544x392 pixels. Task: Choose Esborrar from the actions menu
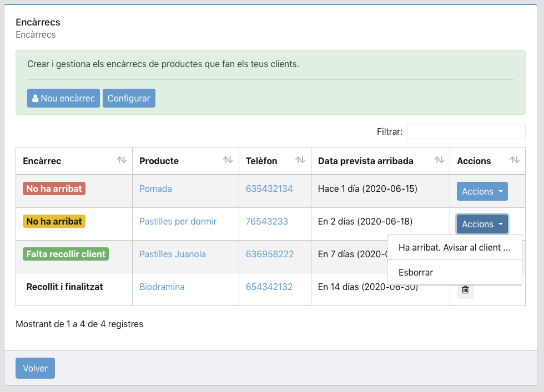416,272
